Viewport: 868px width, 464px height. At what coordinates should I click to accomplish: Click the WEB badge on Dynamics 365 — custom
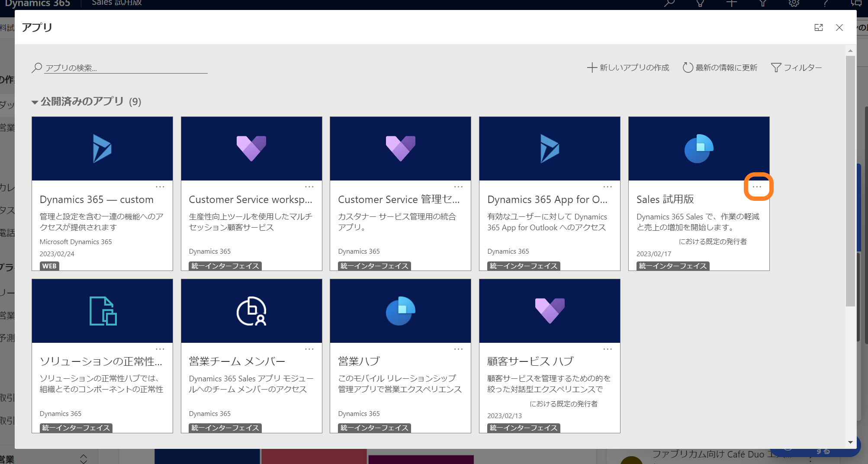[49, 266]
